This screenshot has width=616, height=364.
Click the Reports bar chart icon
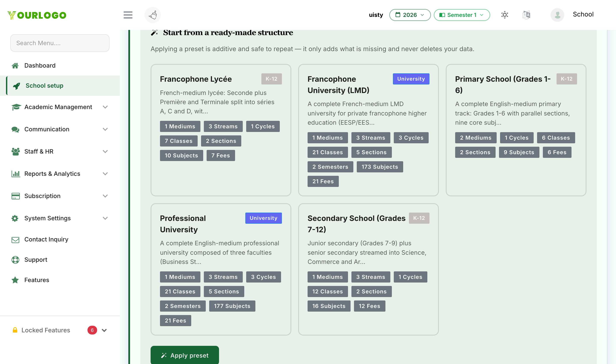pos(16,174)
